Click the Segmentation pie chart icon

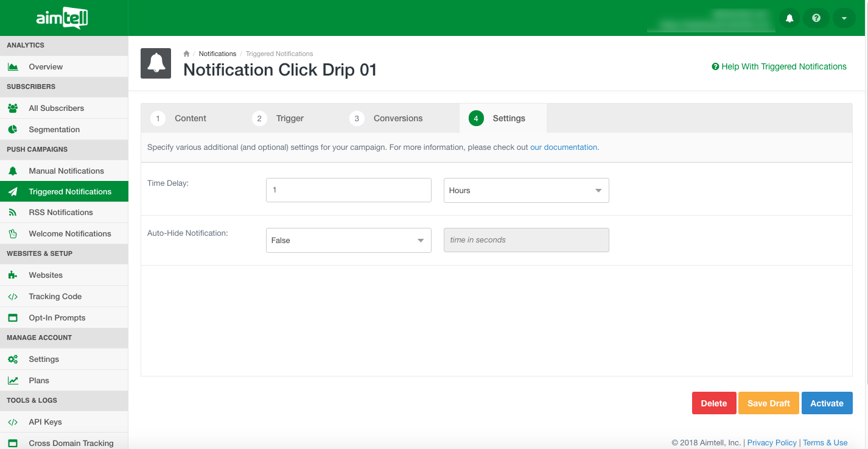(13, 130)
